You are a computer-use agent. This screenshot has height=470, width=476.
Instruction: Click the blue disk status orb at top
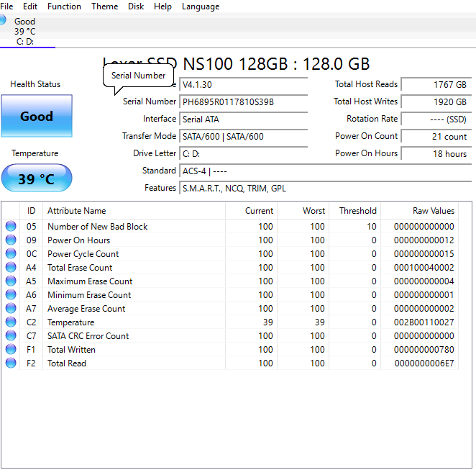pyautogui.click(x=2, y=20)
